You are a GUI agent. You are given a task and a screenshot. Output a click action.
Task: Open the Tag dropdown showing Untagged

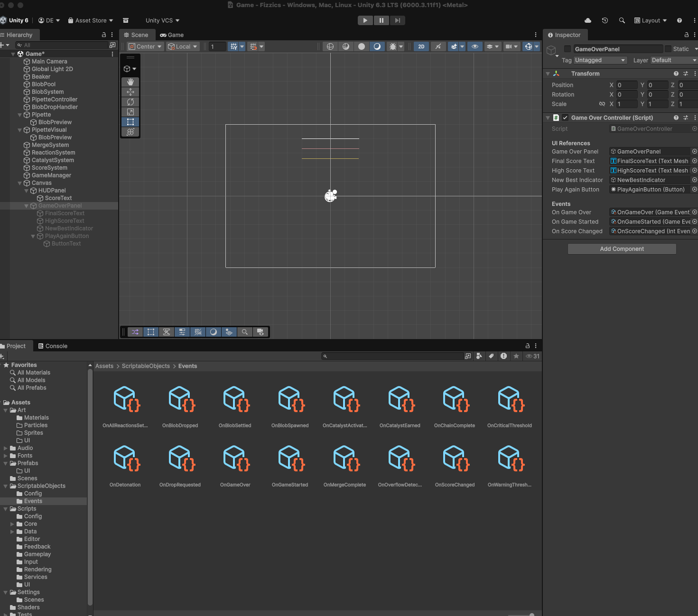coord(600,60)
